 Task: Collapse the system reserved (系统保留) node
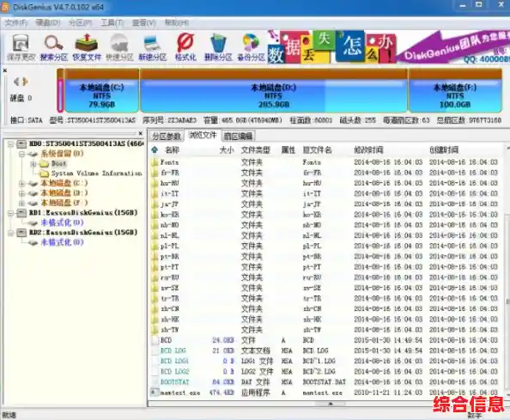21,154
